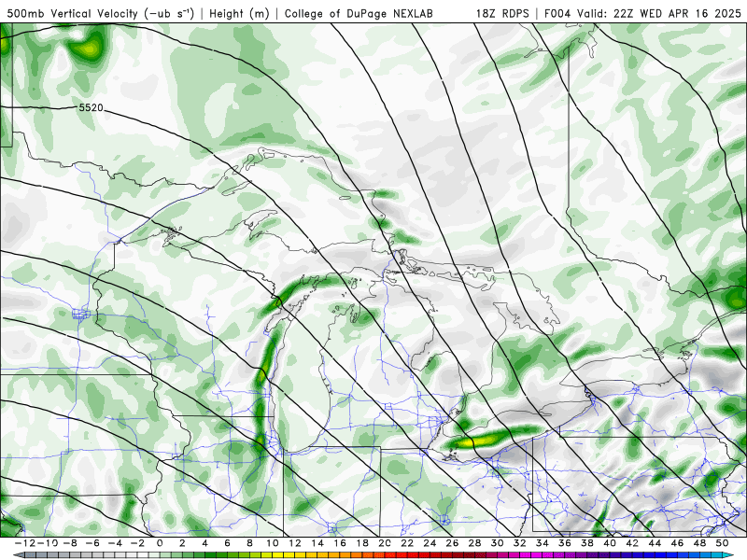Click the '12' value on the color scale
747x560 pixels.
point(295,543)
